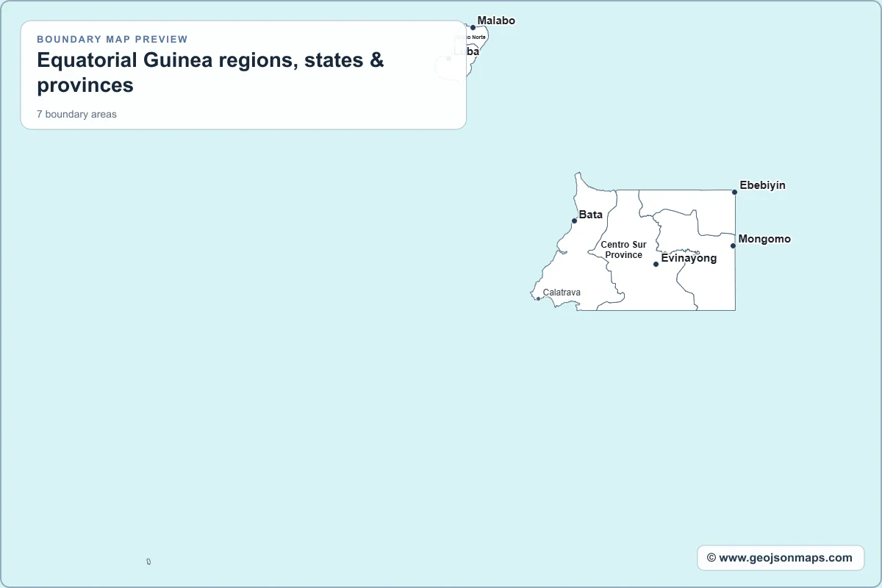The image size is (882, 588).
Task: Click the Ebebiyin city label
Action: 762,185
